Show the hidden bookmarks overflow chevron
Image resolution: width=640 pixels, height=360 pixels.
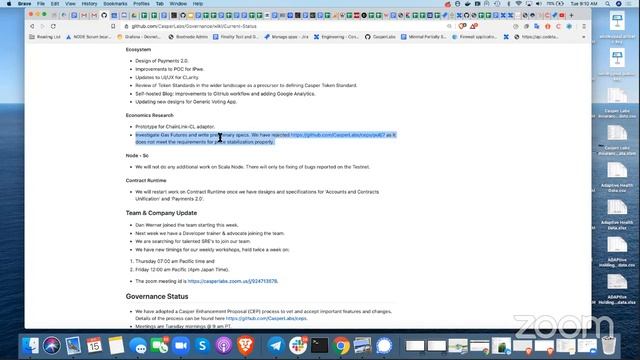[583, 37]
